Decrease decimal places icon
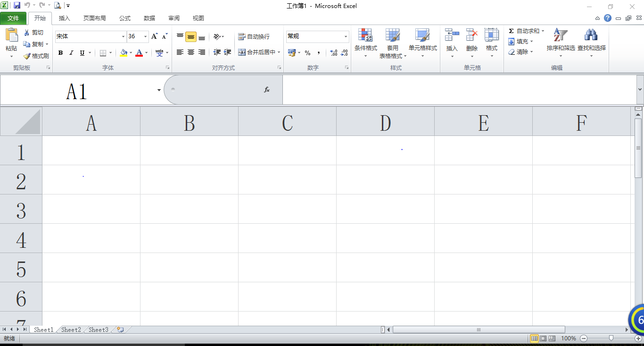Viewport: 644px width, 346px height. (345, 53)
